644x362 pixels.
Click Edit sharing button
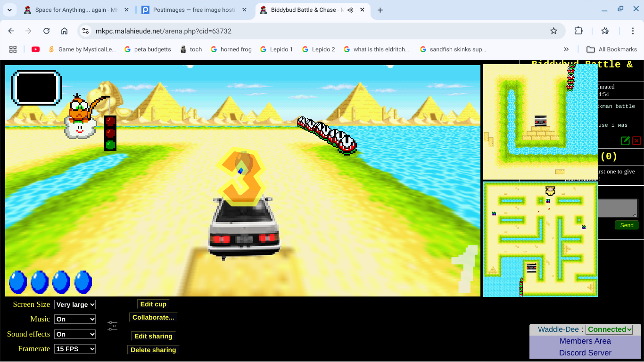[x=153, y=336]
